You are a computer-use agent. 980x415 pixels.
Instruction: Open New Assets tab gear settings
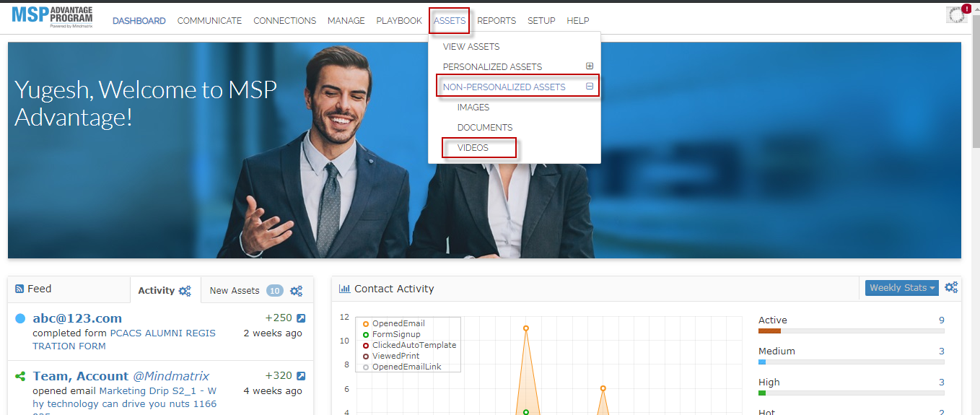[x=296, y=291]
